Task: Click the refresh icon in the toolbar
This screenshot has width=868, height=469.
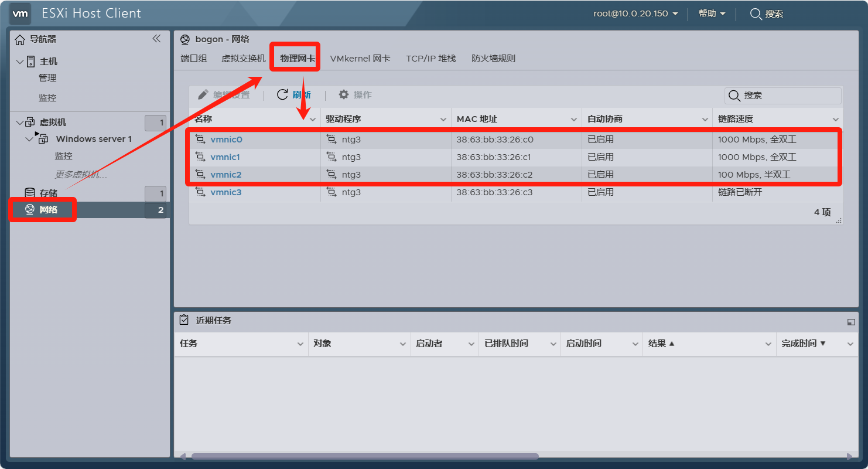Action: coord(282,95)
